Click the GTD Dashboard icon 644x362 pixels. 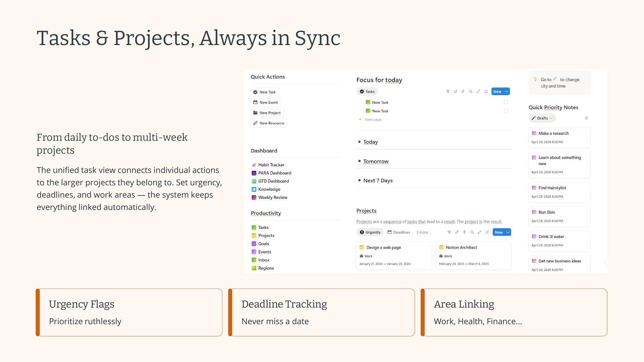pos(254,181)
